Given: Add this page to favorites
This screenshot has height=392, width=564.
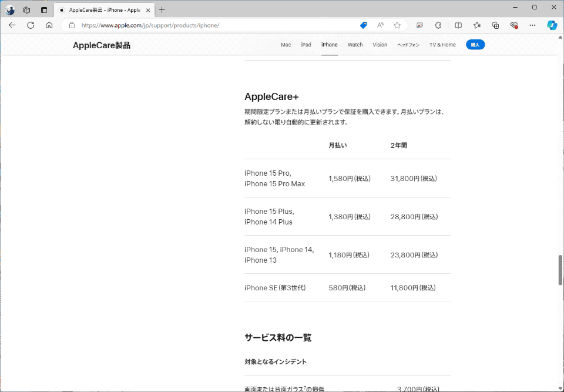Looking at the screenshot, I should [x=397, y=25].
